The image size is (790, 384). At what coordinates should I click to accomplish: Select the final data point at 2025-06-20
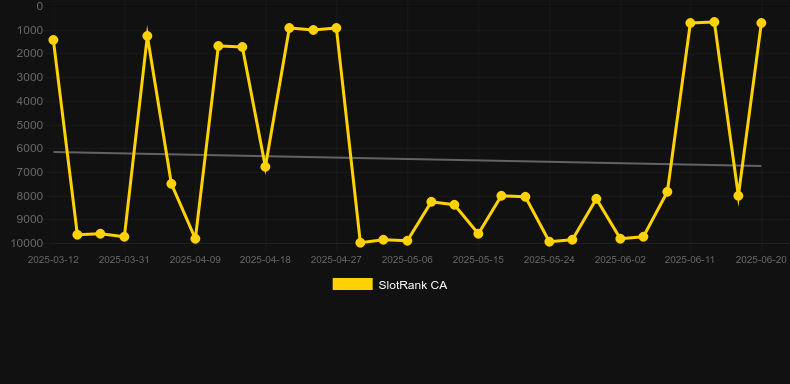[x=761, y=23]
